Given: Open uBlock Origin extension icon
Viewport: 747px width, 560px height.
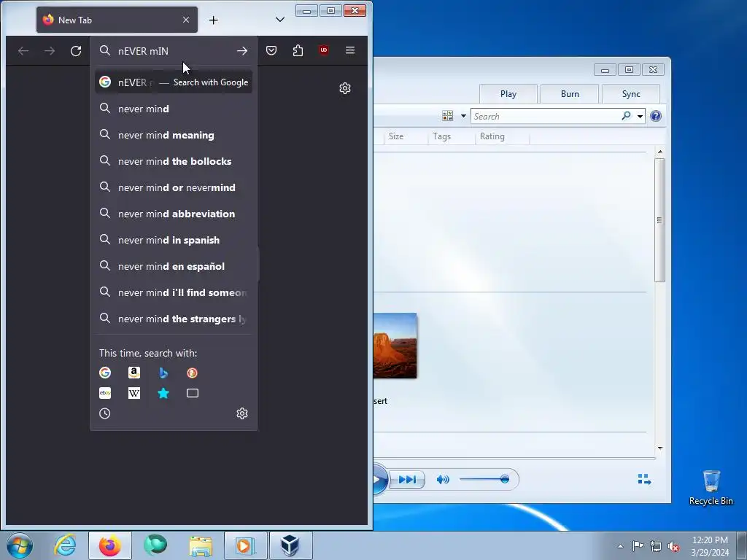Looking at the screenshot, I should click(324, 50).
